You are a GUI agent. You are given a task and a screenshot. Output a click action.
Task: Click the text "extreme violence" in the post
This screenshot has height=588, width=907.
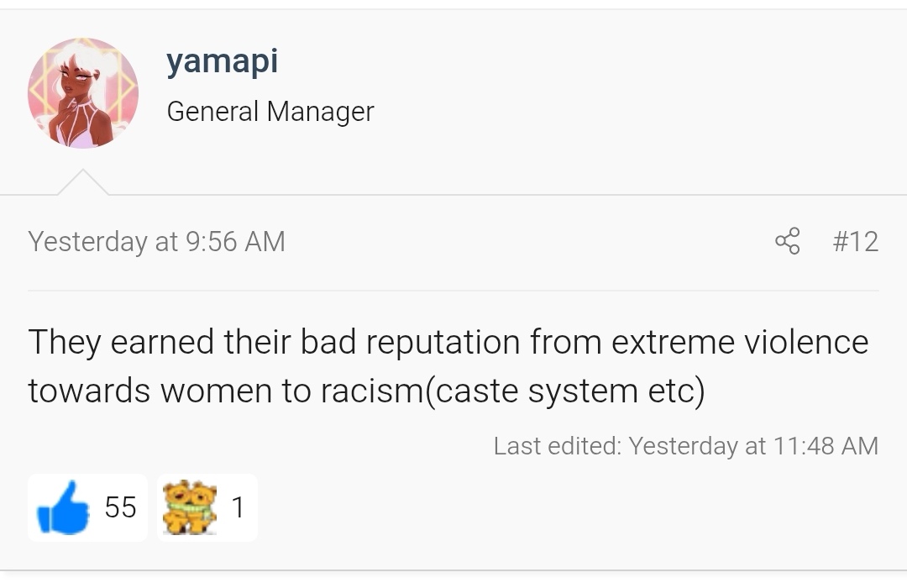[740, 341]
